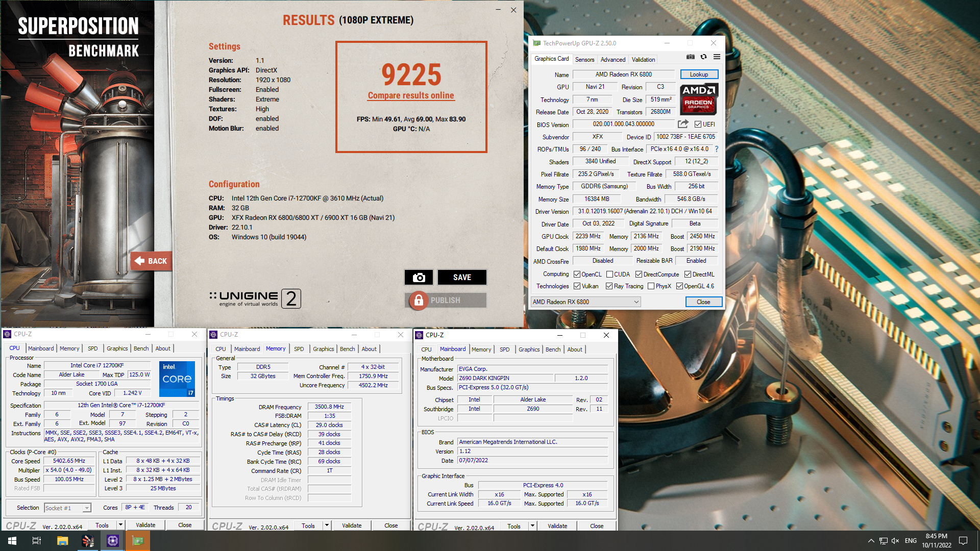
Task: Toggle the UEFI checkbox in GPU-Z
Action: tap(698, 124)
